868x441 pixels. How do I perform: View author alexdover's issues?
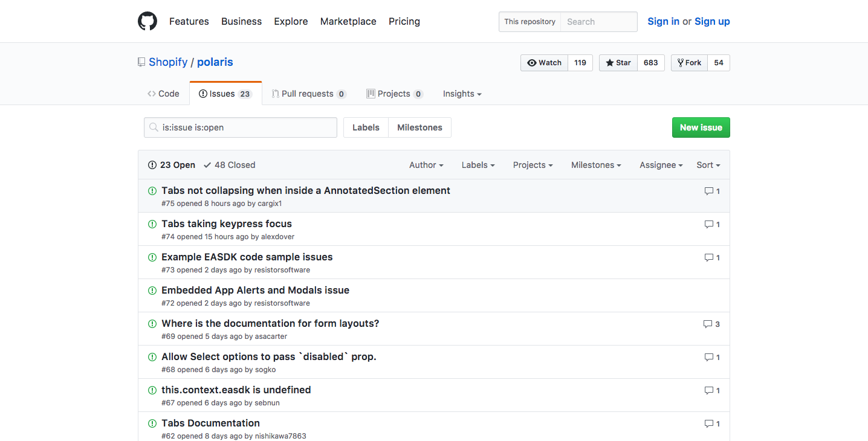277,237
